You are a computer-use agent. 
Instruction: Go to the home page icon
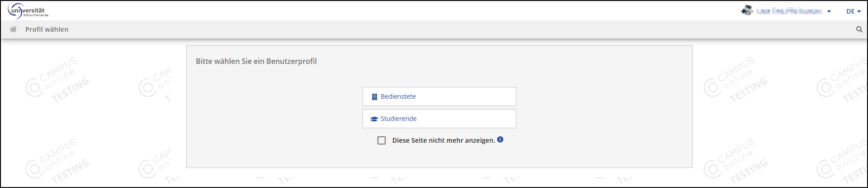click(x=13, y=29)
